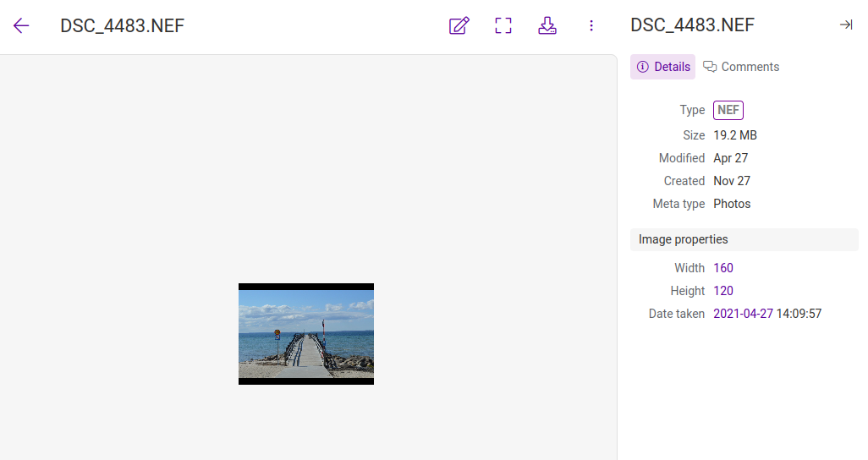Click the Meta type value Photos
The image size is (868, 460).
click(732, 204)
